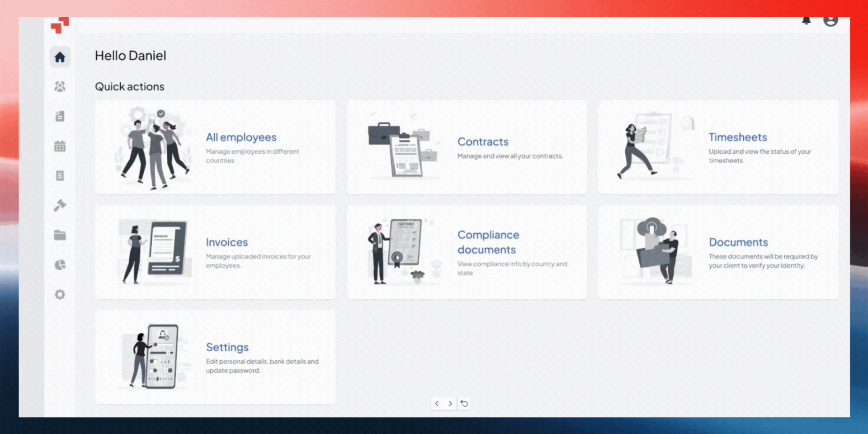Select the Home icon in the sidebar
The width and height of the screenshot is (868, 434).
60,56
